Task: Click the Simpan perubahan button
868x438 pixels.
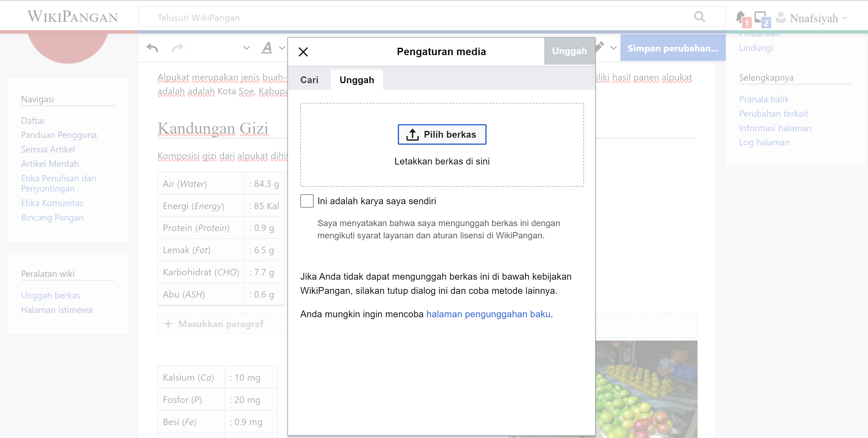Action: click(x=673, y=48)
